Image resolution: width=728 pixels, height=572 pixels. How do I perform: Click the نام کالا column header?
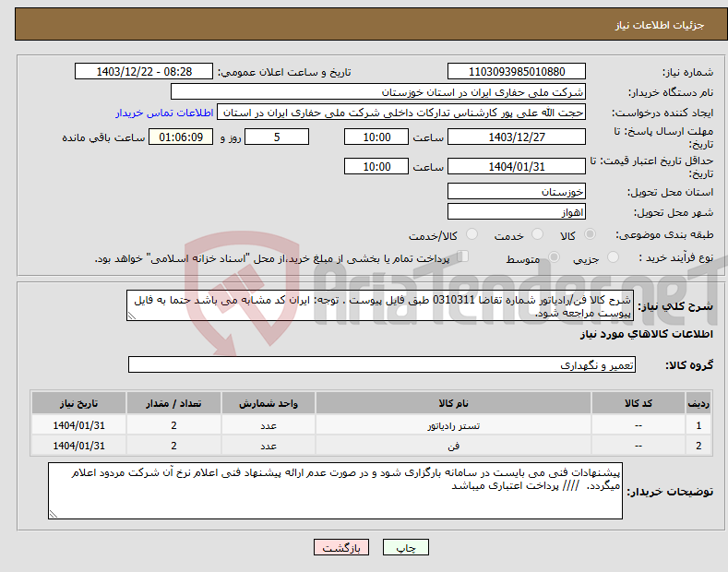tap(453, 403)
